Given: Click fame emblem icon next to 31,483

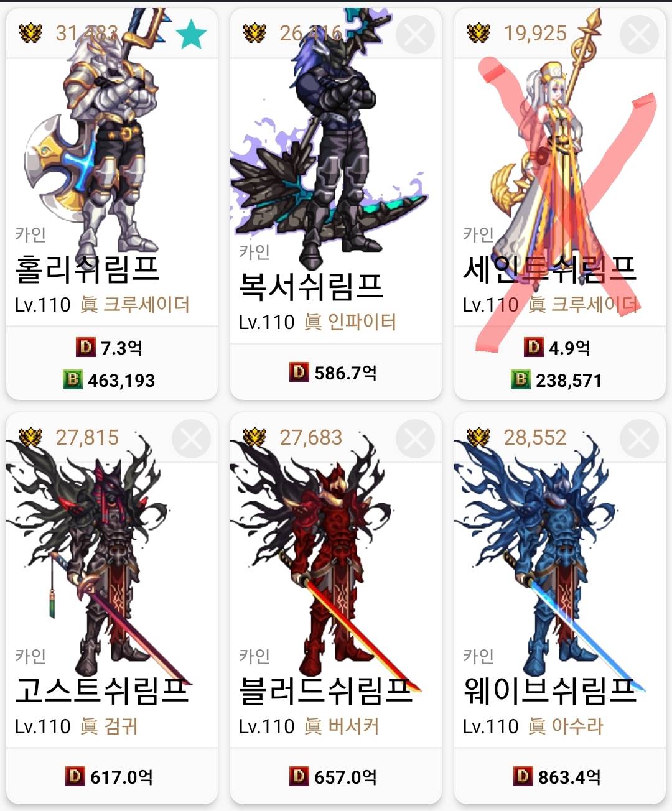Looking at the screenshot, I should (30, 32).
